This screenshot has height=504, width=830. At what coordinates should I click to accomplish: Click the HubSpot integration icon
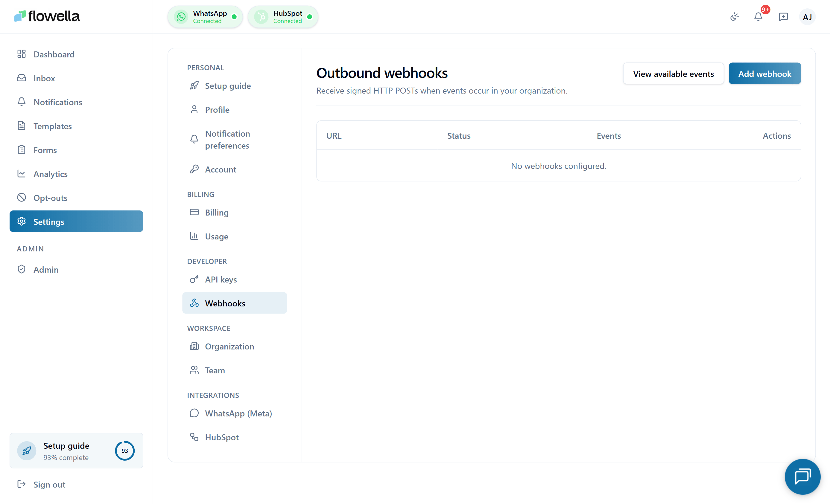[194, 437]
